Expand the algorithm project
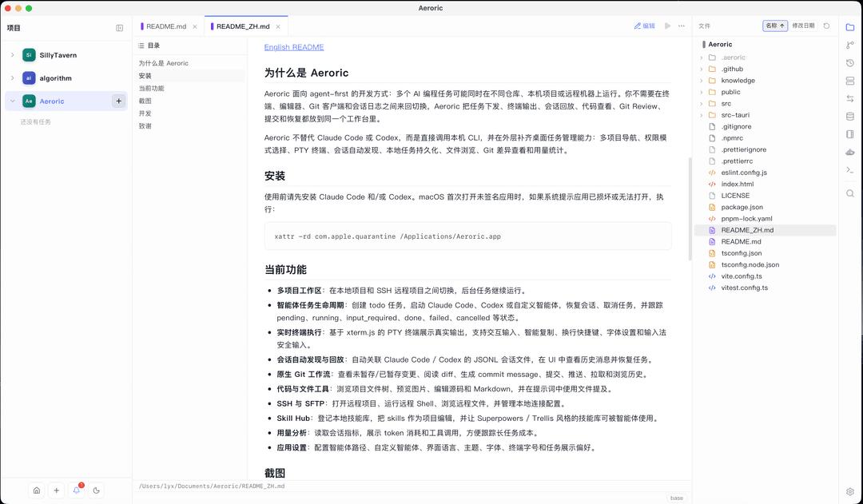 click(x=13, y=78)
